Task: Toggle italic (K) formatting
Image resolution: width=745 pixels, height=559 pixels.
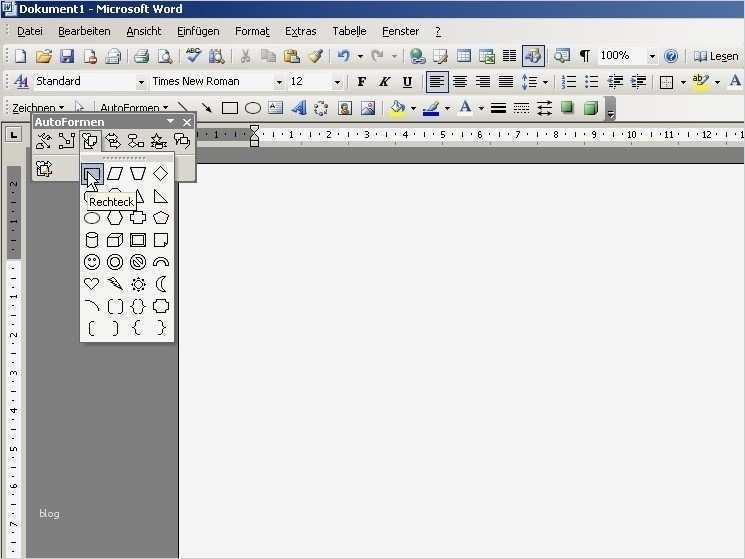Action: 384,82
